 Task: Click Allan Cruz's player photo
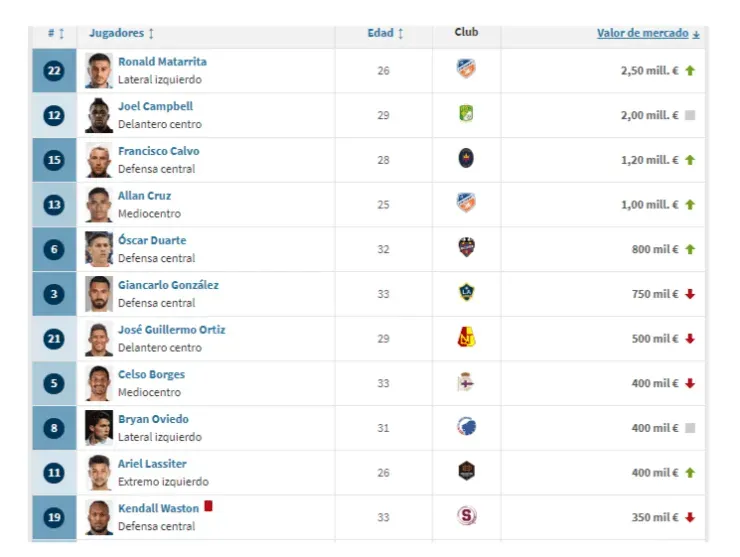coord(99,204)
